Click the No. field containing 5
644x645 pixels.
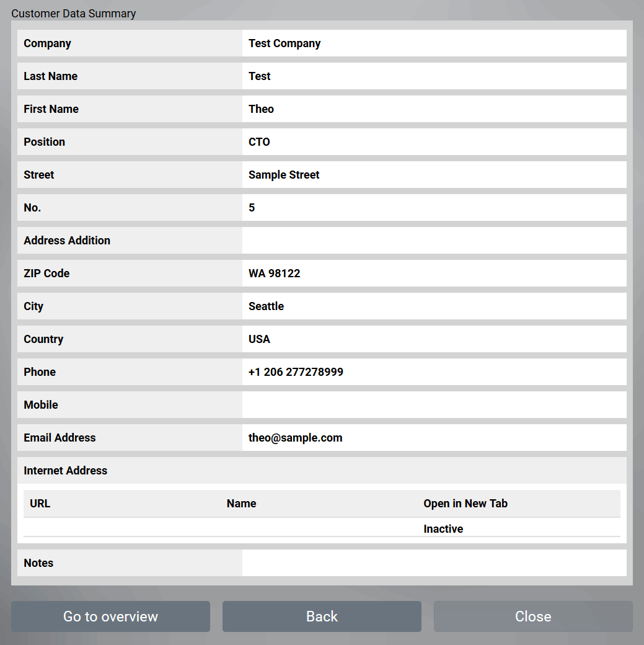click(434, 207)
